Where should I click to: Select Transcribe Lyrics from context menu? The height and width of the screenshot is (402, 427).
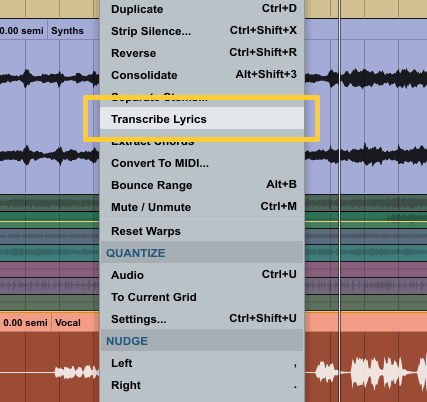coord(202,119)
